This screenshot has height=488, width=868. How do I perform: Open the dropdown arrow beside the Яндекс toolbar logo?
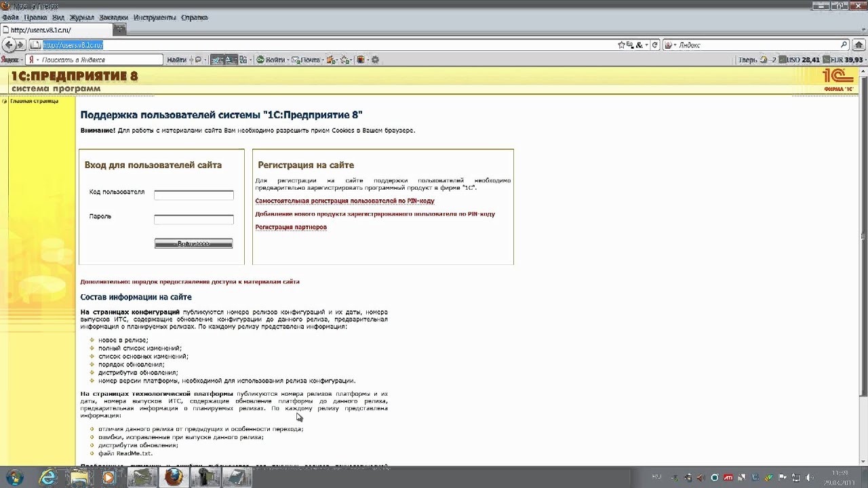(22, 60)
